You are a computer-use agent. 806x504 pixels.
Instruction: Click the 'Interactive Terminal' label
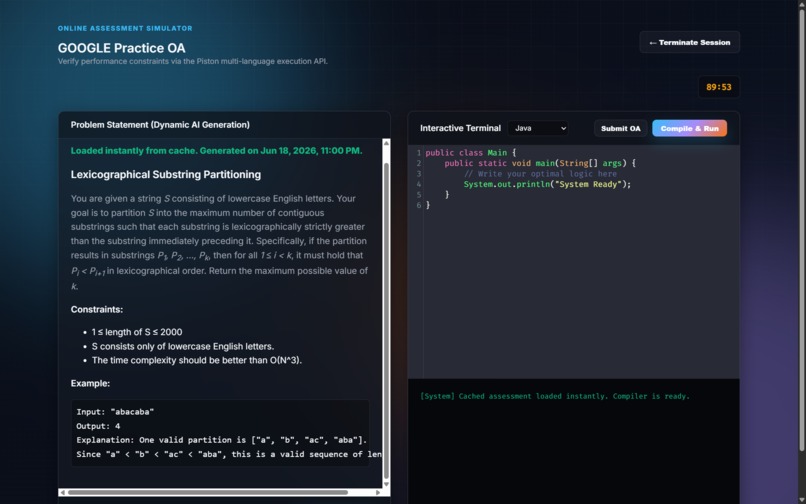[x=460, y=128]
